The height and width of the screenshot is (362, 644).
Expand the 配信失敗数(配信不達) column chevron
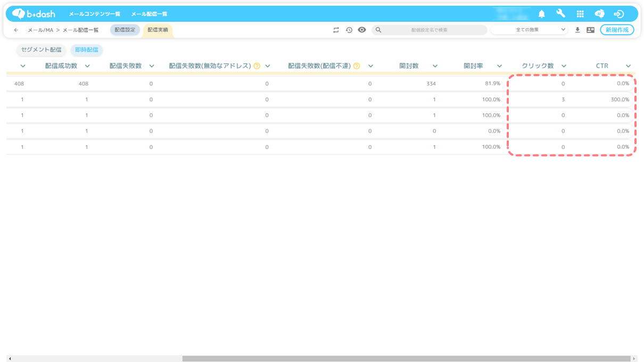point(371,66)
